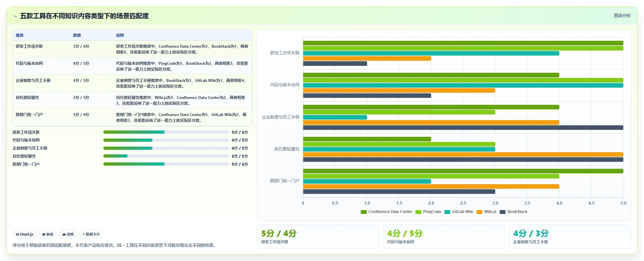The height and width of the screenshot is (261, 644).
Task: Click BookStack bar in 企业制度与员工手册 group
Action: 463,128
